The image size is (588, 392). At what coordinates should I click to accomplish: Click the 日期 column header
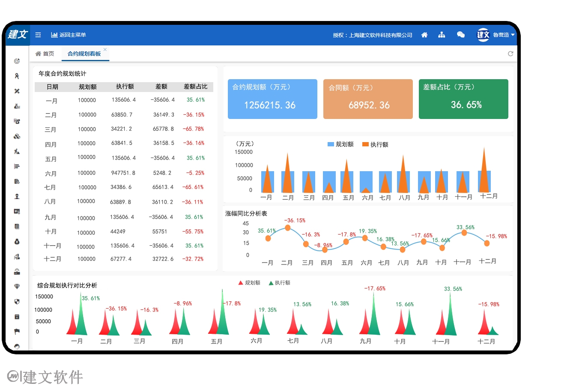click(52, 87)
